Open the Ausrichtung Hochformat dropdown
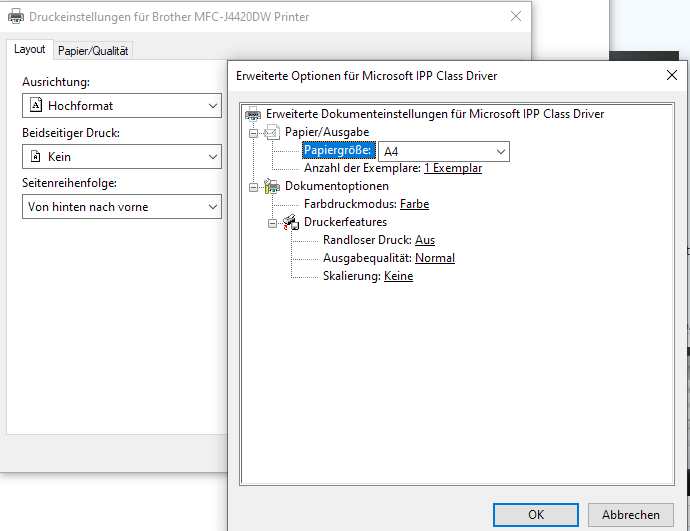The height and width of the screenshot is (531, 690). click(x=122, y=106)
